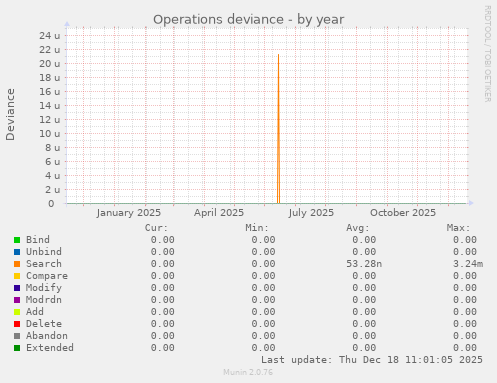Click the dark blue Modify legend swatch
The image size is (497, 383).
(17, 288)
